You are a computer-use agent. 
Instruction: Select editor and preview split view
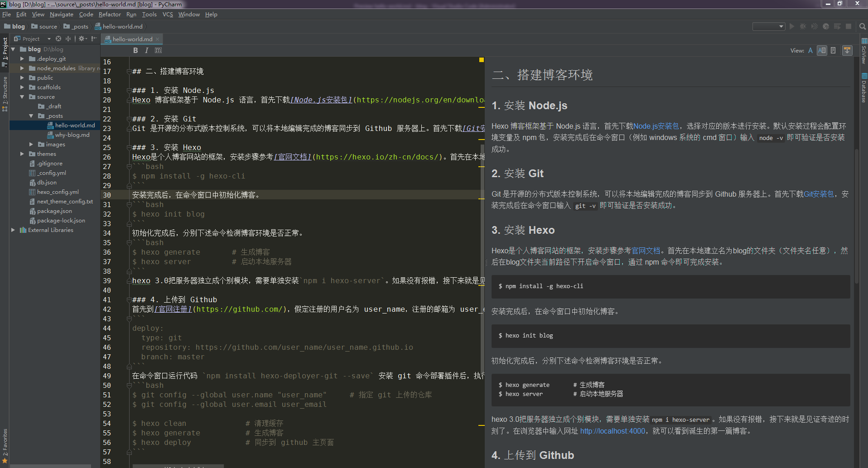tap(822, 50)
